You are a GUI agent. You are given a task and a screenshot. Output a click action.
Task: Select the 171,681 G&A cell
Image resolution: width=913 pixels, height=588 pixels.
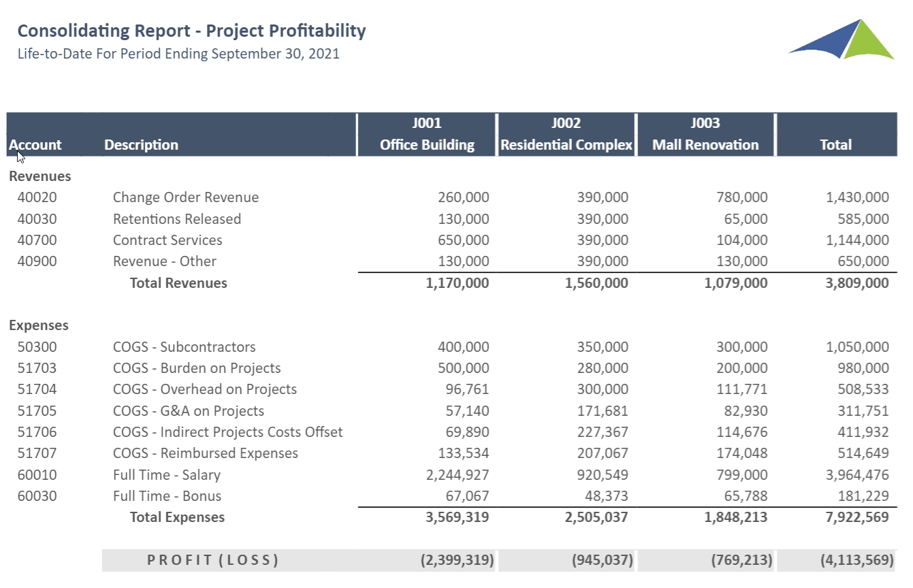tap(603, 411)
